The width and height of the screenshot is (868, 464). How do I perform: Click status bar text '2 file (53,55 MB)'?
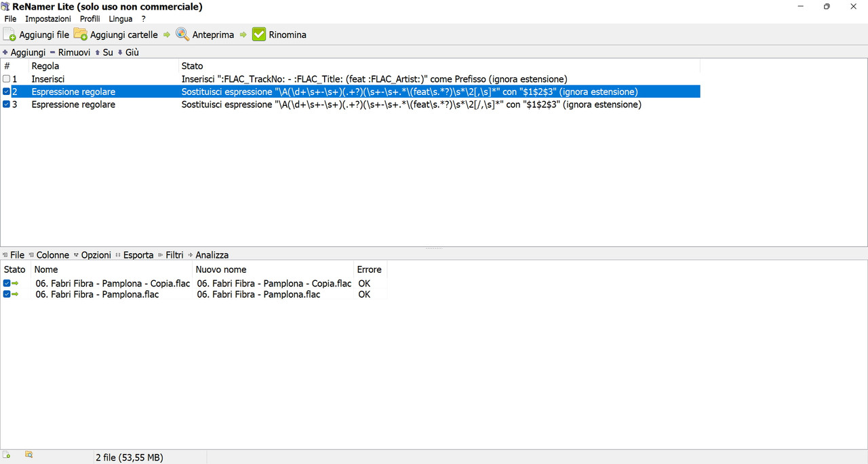[129, 457]
